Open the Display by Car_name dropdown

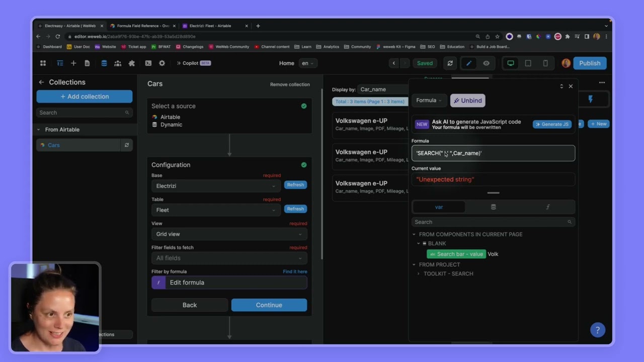pyautogui.click(x=382, y=89)
